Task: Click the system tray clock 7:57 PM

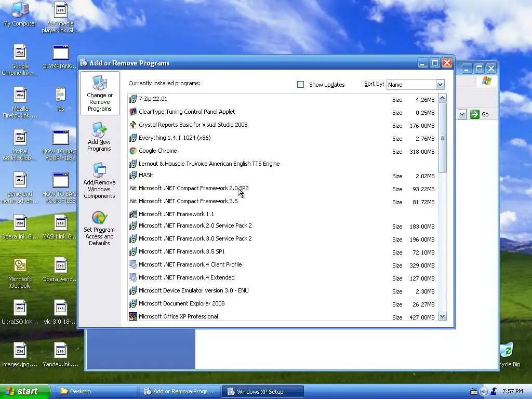Action: [x=513, y=391]
